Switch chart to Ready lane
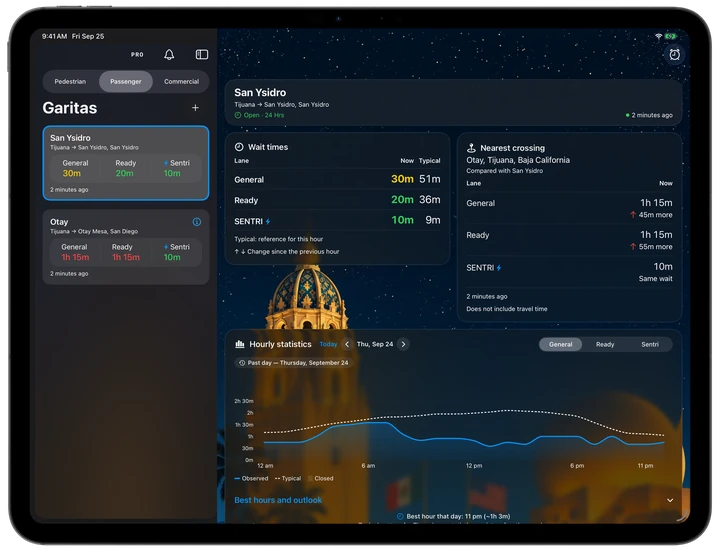This screenshot has height=552, width=720. [605, 344]
